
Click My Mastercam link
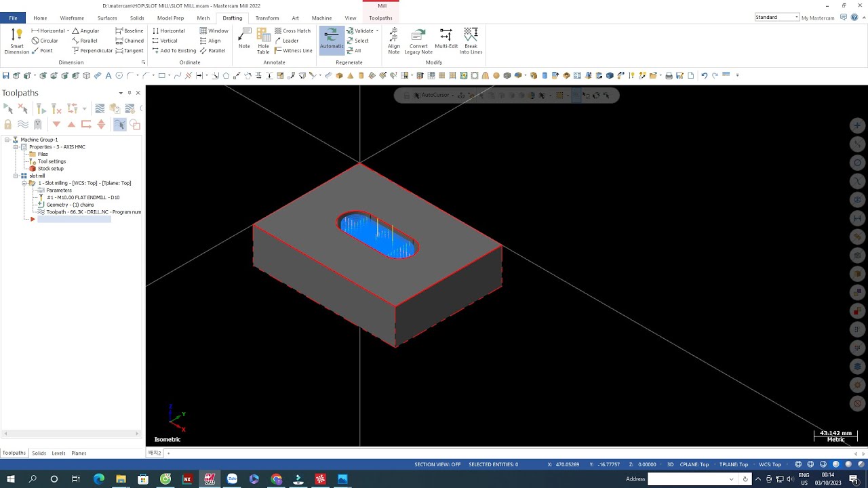pos(818,18)
